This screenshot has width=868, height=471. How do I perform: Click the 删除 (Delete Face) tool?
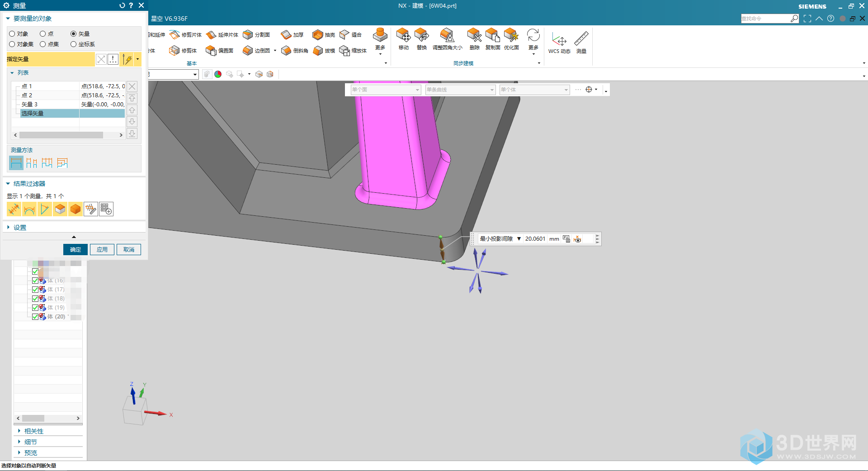coord(474,39)
